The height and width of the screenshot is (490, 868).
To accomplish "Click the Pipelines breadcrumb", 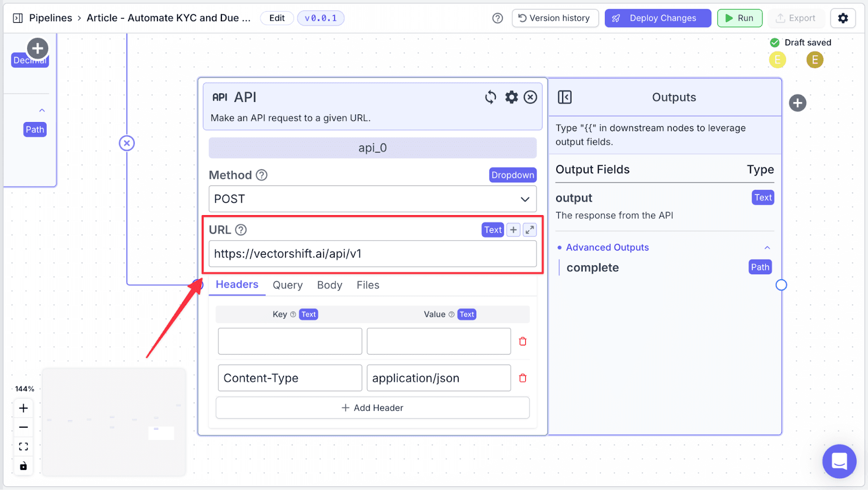I will pos(50,18).
